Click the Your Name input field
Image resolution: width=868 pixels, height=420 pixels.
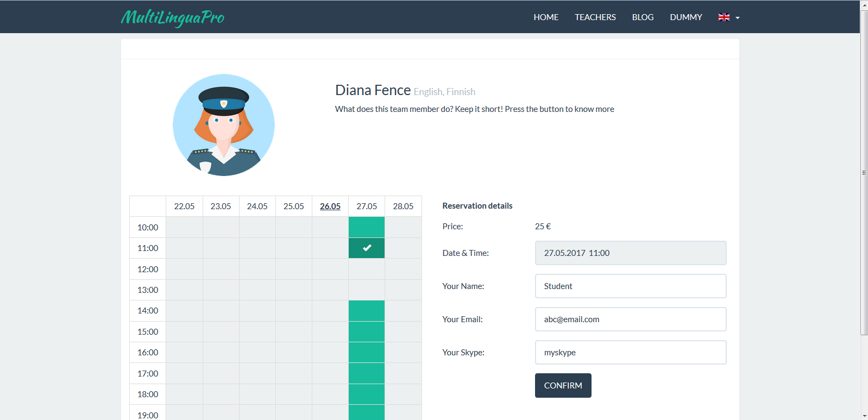point(631,286)
